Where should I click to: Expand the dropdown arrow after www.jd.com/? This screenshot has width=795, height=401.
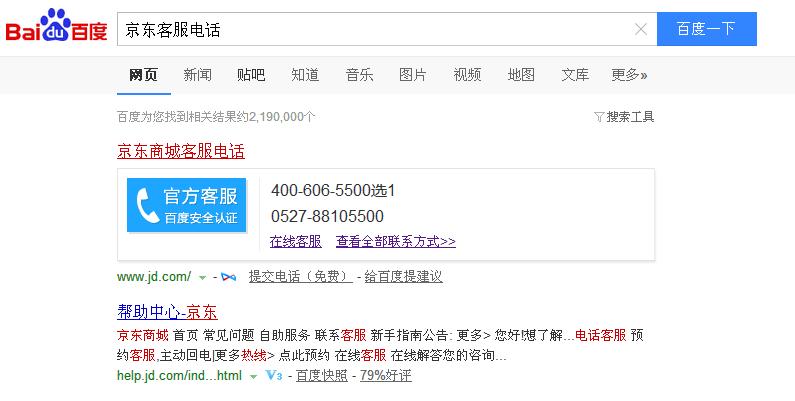[x=202, y=277]
